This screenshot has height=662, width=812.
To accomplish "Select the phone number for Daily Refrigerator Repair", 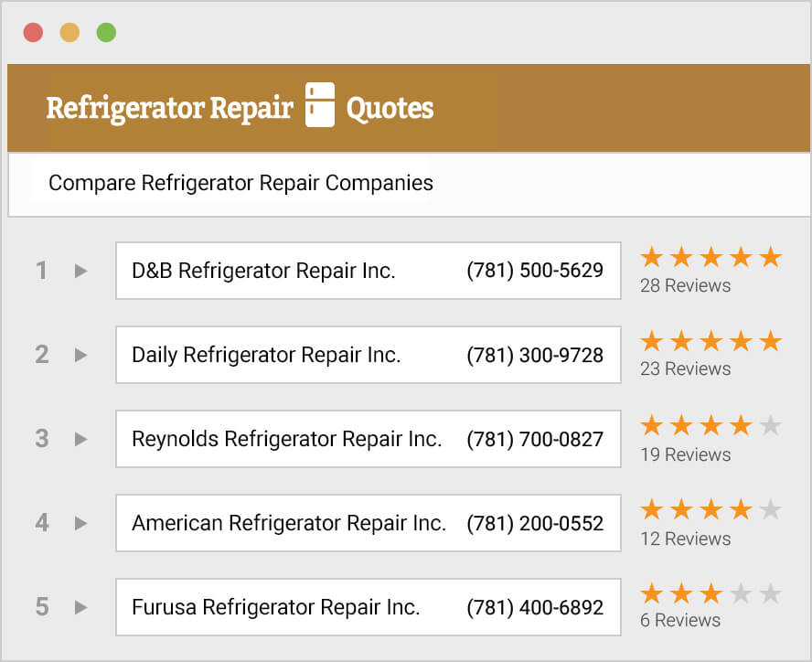I will (x=535, y=355).
